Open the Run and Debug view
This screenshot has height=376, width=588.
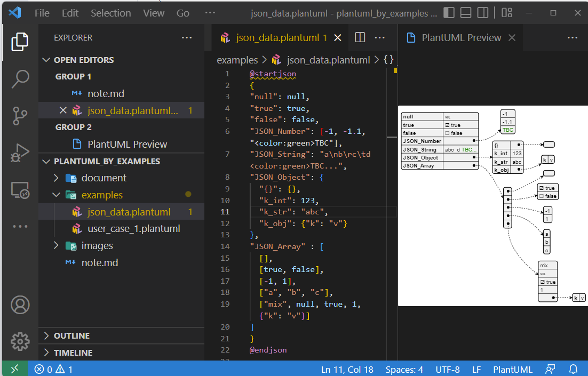[20, 153]
